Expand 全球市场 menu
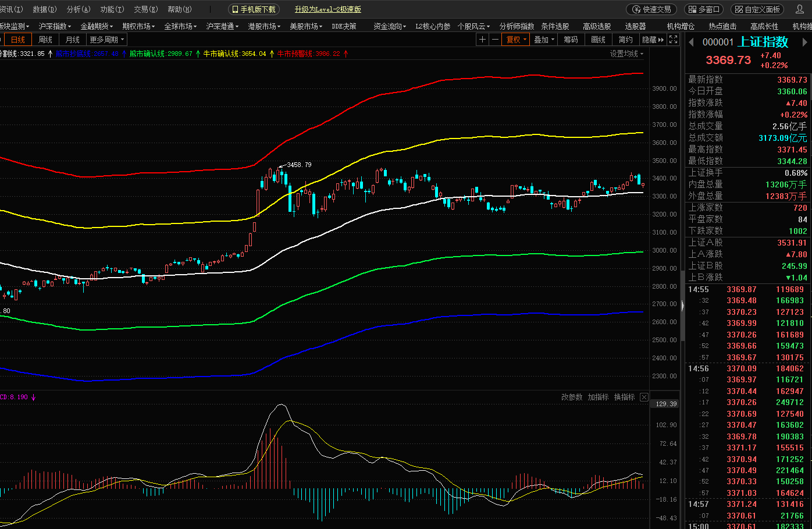This screenshot has width=812, height=529. coord(180,26)
